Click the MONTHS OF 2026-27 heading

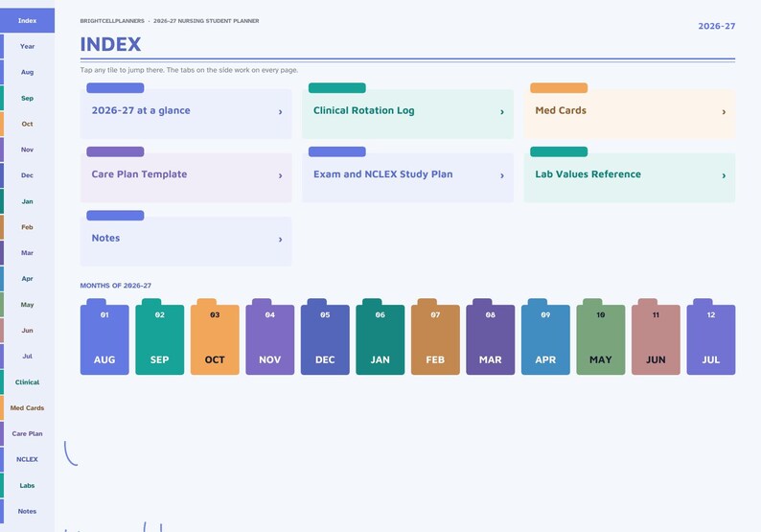[x=116, y=286]
